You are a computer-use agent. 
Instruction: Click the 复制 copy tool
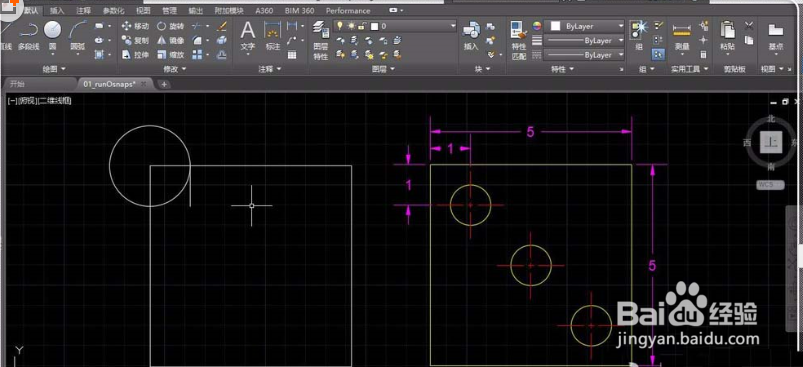pyautogui.click(x=136, y=40)
